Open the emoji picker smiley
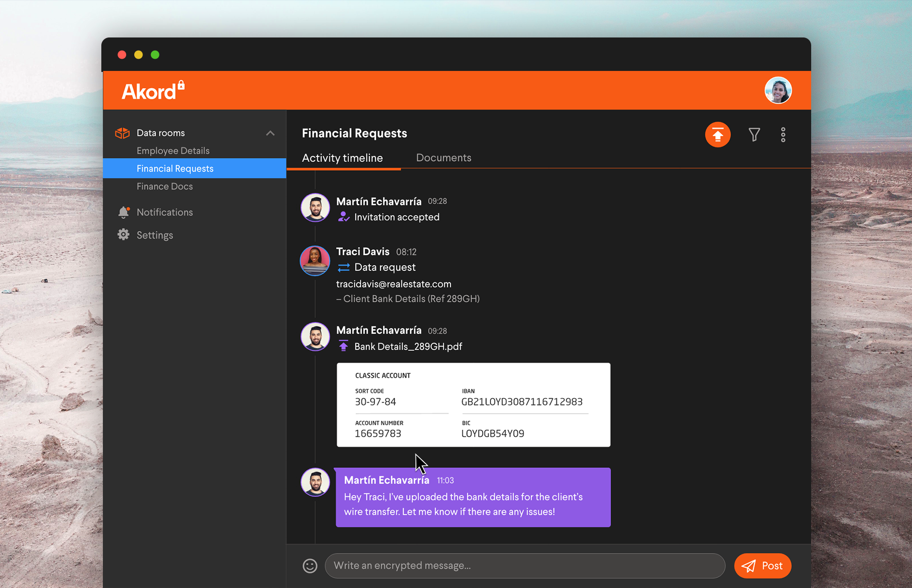This screenshot has height=588, width=912. 310,566
